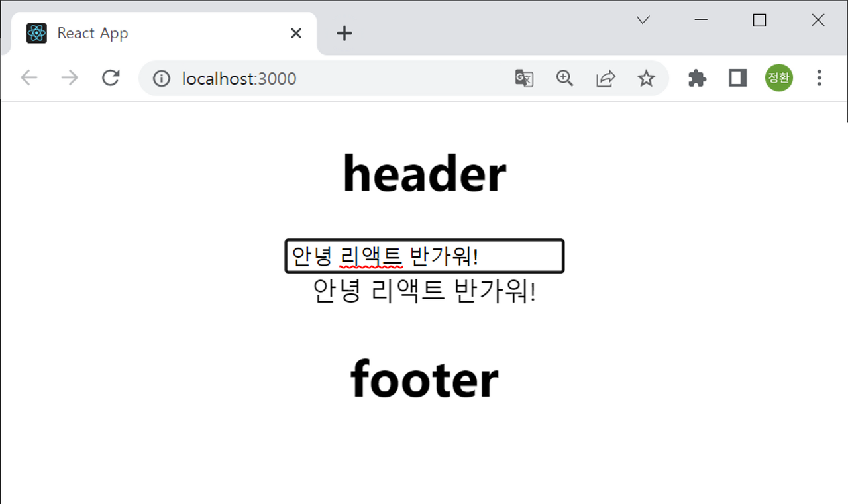Open the zoom magnifier icon
The height and width of the screenshot is (504, 848).
point(564,79)
